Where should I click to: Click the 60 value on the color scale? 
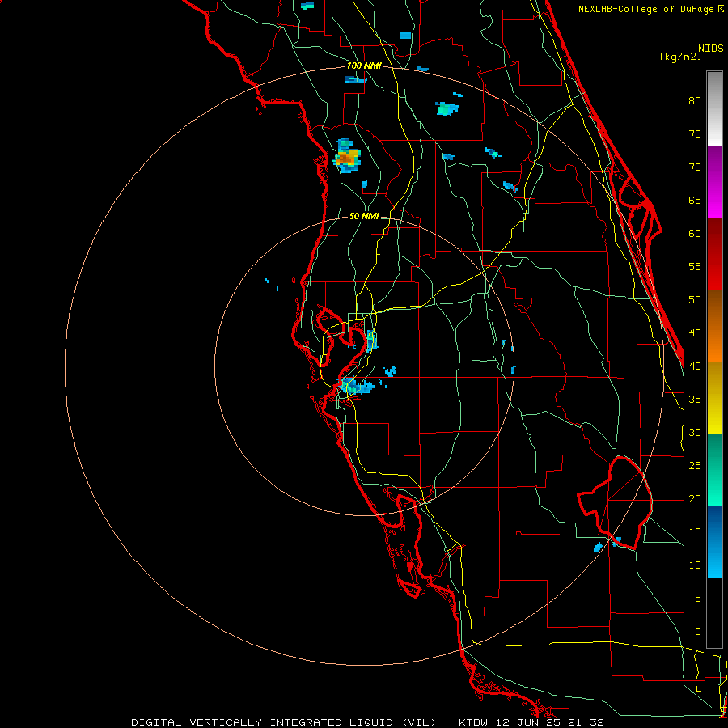click(x=695, y=234)
